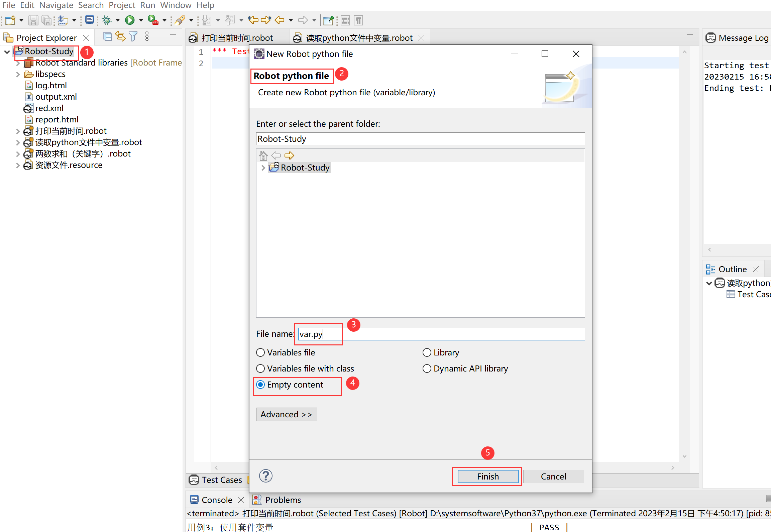Expand the libspecs folder
771x532 pixels.
(x=18, y=74)
